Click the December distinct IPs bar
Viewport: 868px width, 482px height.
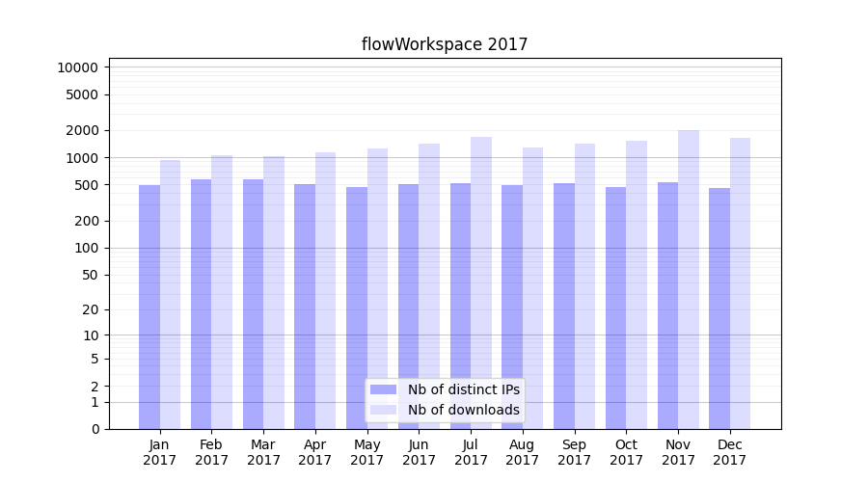click(719, 308)
